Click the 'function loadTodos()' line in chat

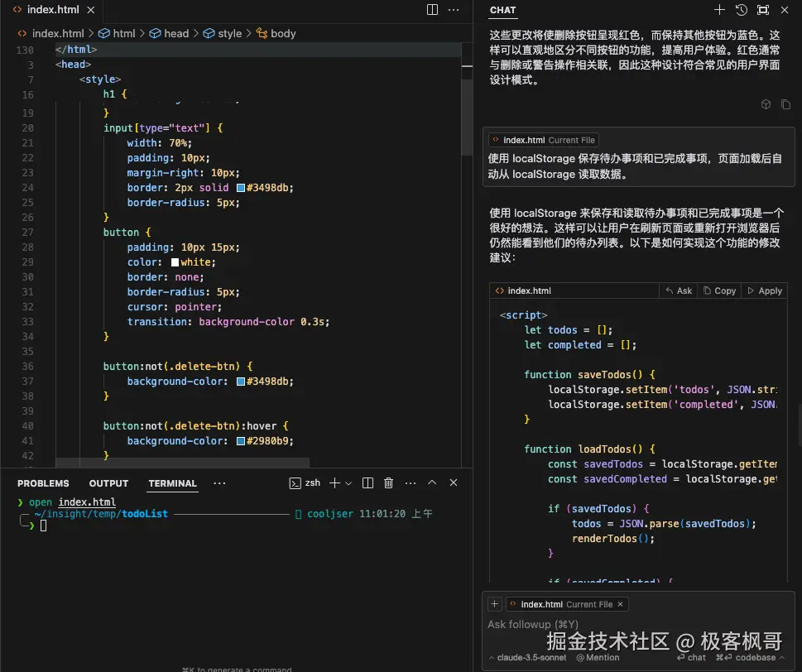tap(589, 449)
